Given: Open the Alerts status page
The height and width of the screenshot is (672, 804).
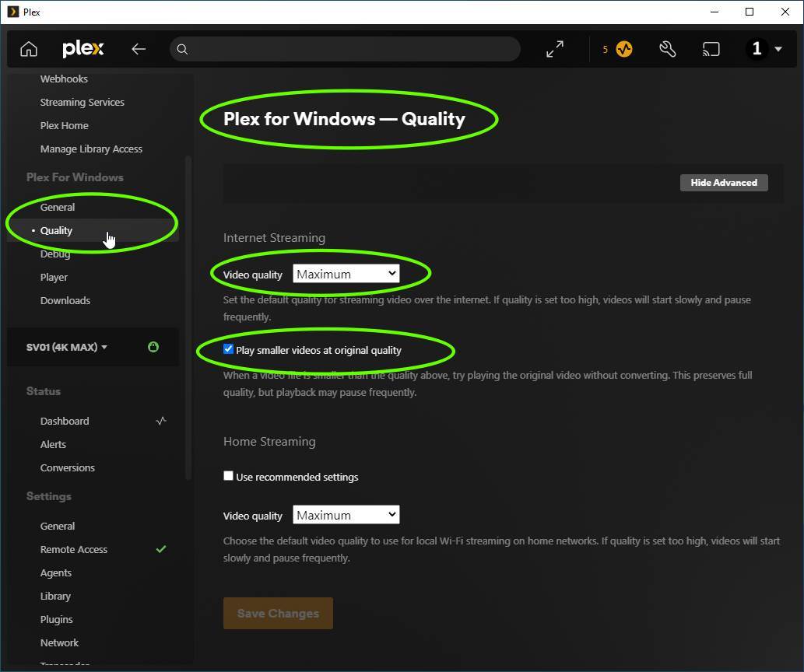Looking at the screenshot, I should (x=53, y=444).
